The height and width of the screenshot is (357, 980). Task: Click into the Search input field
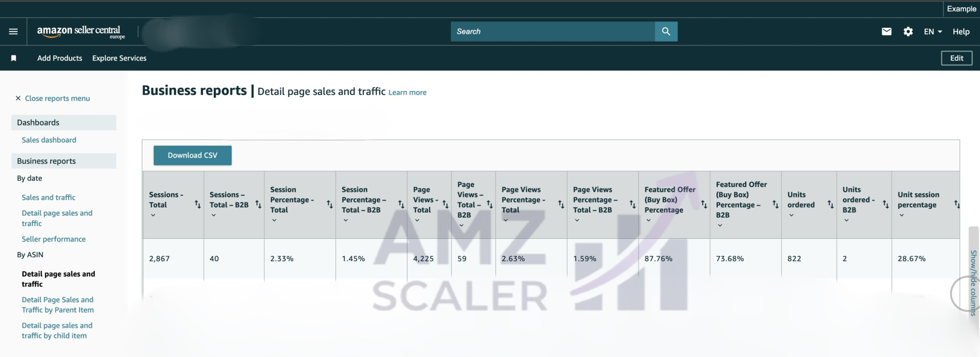point(553,32)
